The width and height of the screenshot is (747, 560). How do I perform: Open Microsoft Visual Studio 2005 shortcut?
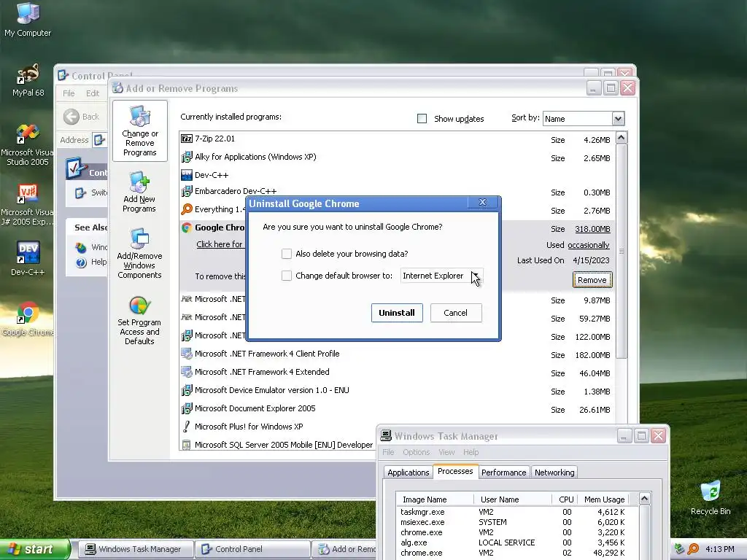(x=28, y=144)
